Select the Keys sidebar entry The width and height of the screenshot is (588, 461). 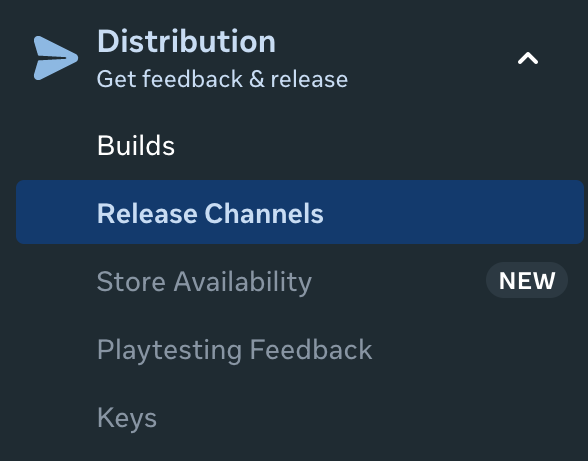127,418
